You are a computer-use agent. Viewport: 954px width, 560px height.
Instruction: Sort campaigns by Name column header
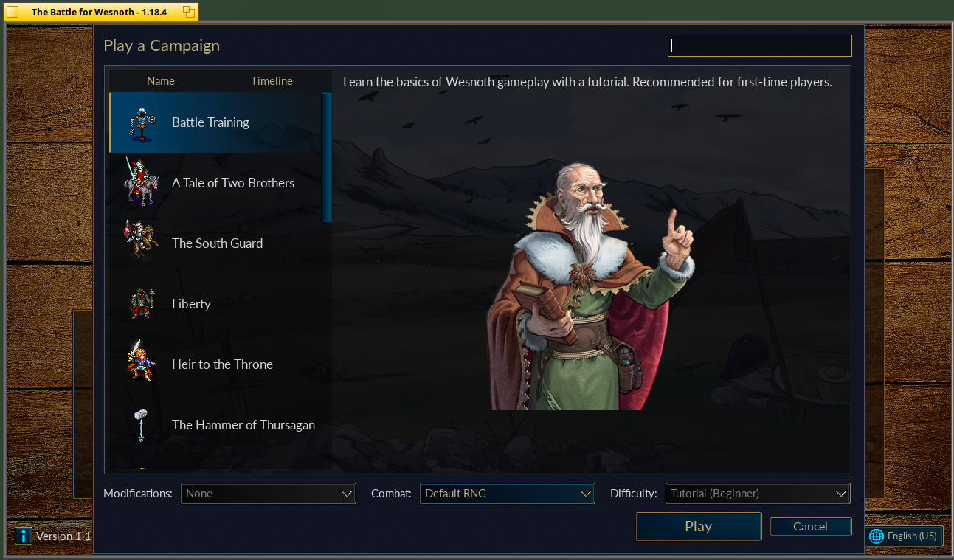tap(161, 81)
